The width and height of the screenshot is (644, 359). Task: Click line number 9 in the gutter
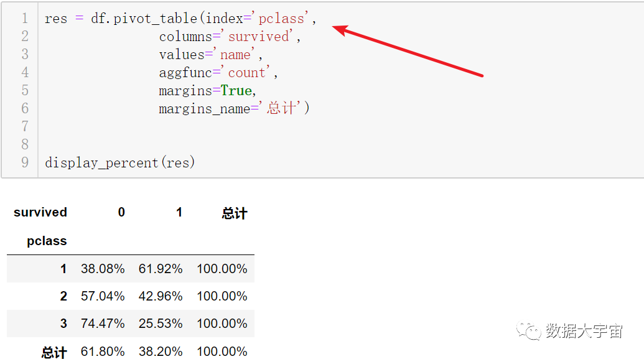coord(25,162)
